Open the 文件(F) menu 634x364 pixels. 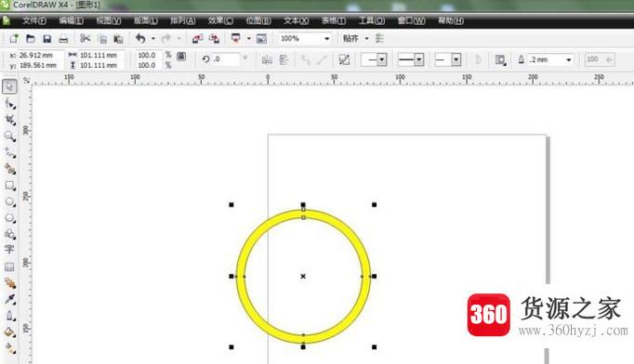[x=34, y=20]
